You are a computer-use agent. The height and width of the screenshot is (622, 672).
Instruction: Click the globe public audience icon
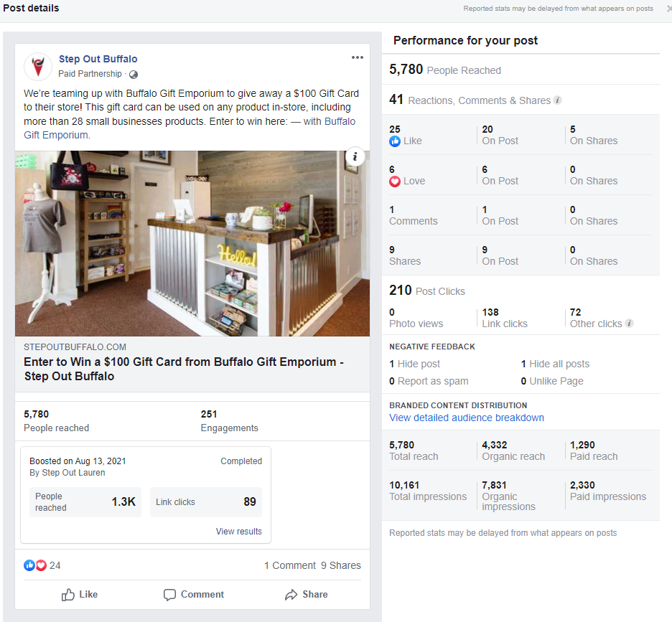[134, 75]
